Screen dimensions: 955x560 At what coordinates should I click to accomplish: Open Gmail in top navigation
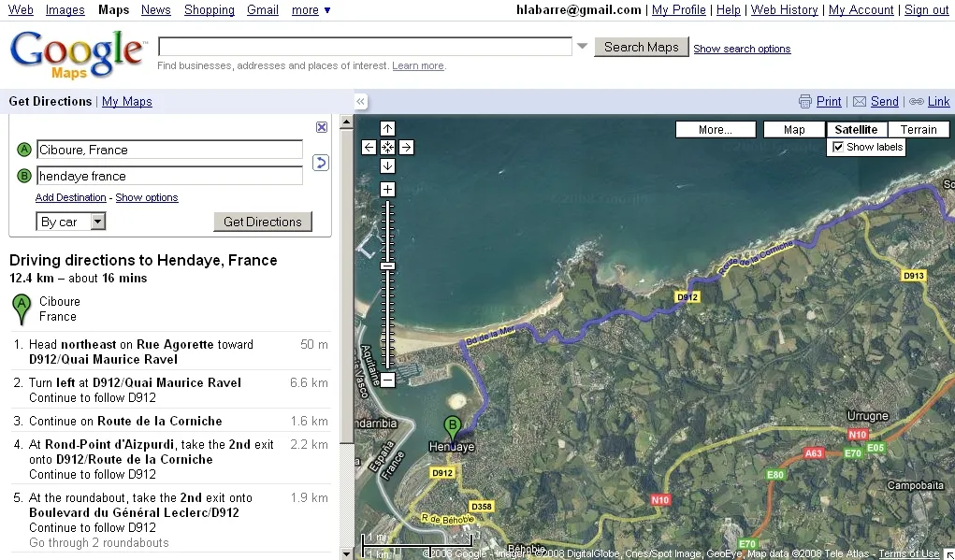(x=263, y=9)
